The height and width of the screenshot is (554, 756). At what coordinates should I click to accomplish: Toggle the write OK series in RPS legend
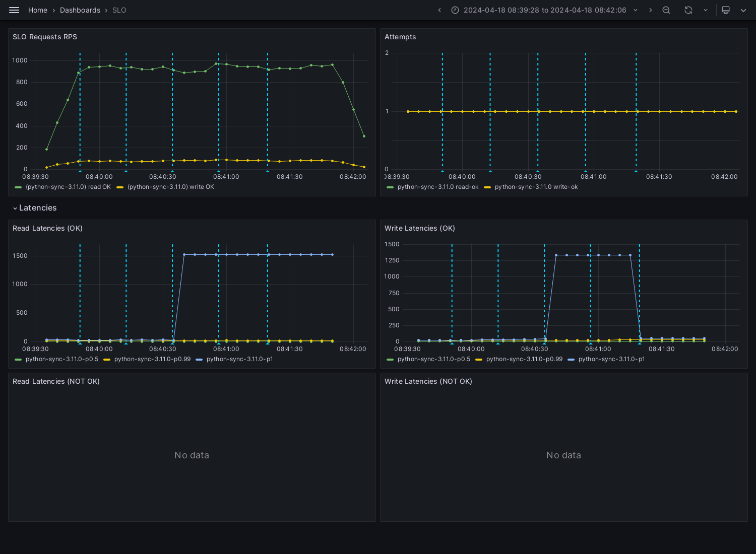pyautogui.click(x=171, y=187)
